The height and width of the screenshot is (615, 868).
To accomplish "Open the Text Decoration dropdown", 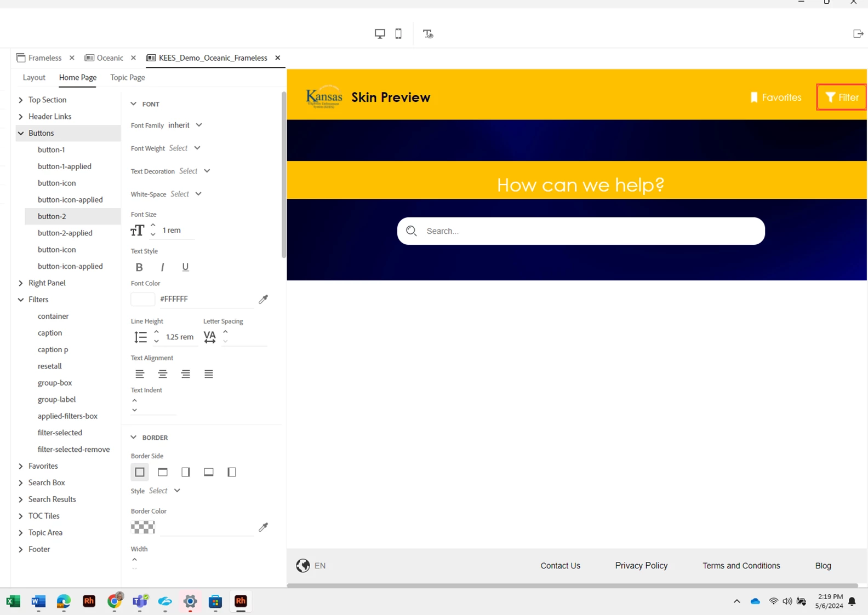I will 195,171.
